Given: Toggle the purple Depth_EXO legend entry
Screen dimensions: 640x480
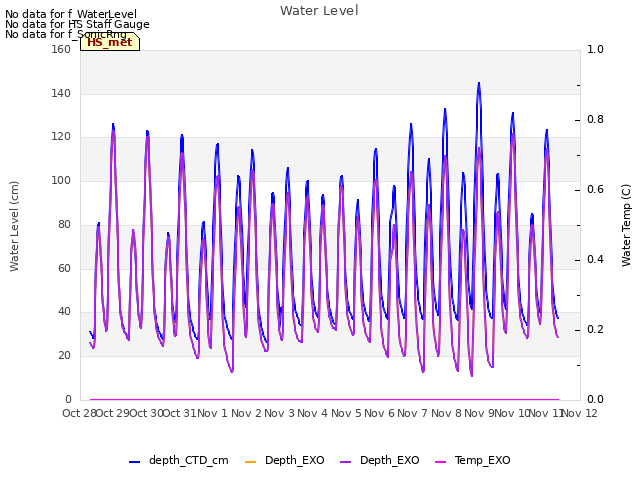Looking at the screenshot, I should tap(380, 461).
